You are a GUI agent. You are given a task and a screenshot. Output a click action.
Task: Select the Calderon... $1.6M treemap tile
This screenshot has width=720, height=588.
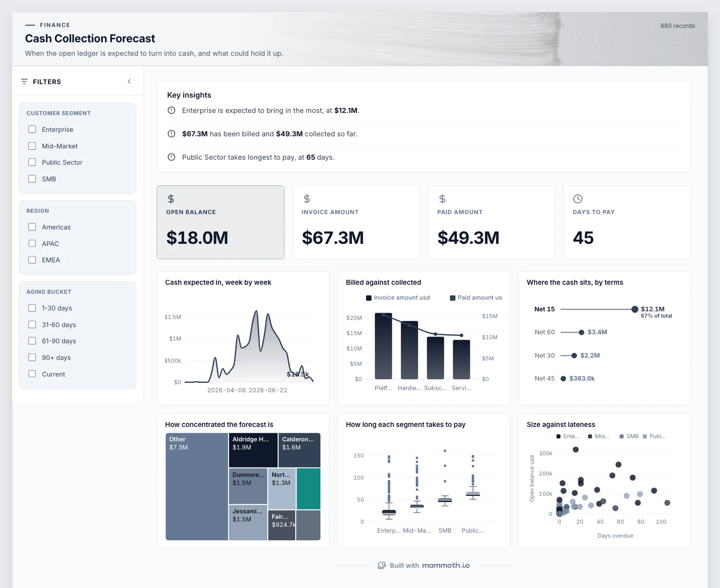[x=300, y=450]
